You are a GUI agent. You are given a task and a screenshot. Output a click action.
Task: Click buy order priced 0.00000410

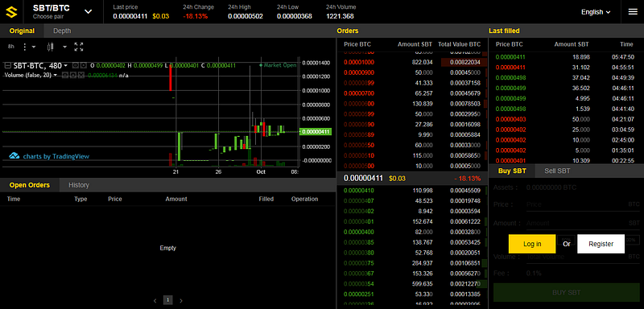point(412,191)
